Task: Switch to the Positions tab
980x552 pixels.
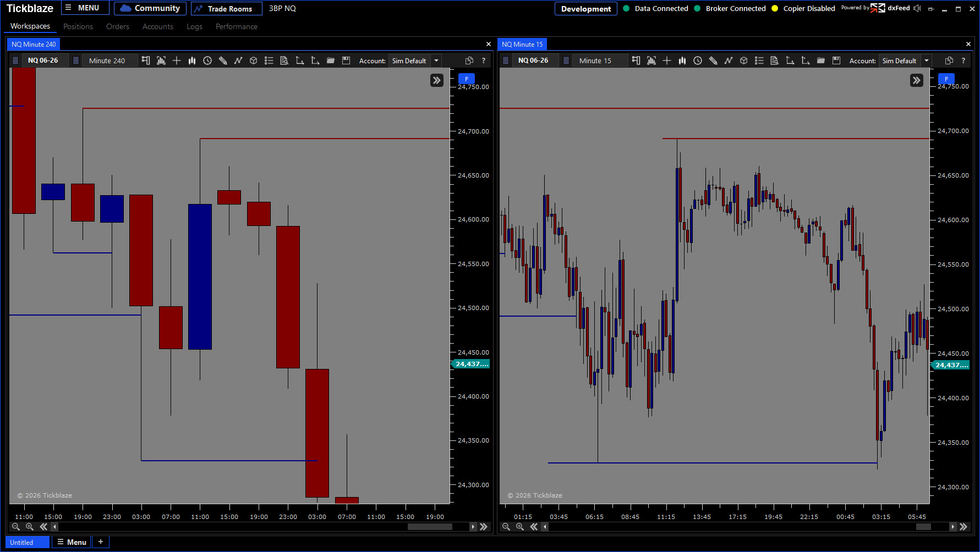Action: (x=78, y=26)
